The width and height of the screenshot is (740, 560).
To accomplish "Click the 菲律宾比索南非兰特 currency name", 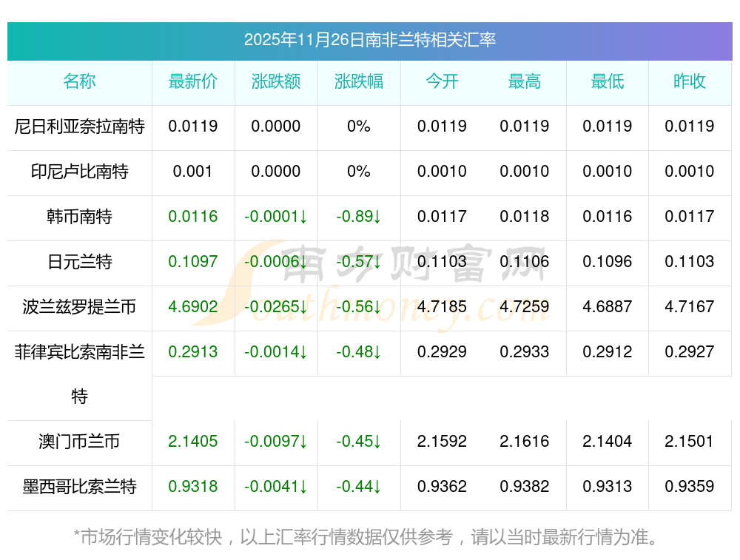I will [x=79, y=374].
